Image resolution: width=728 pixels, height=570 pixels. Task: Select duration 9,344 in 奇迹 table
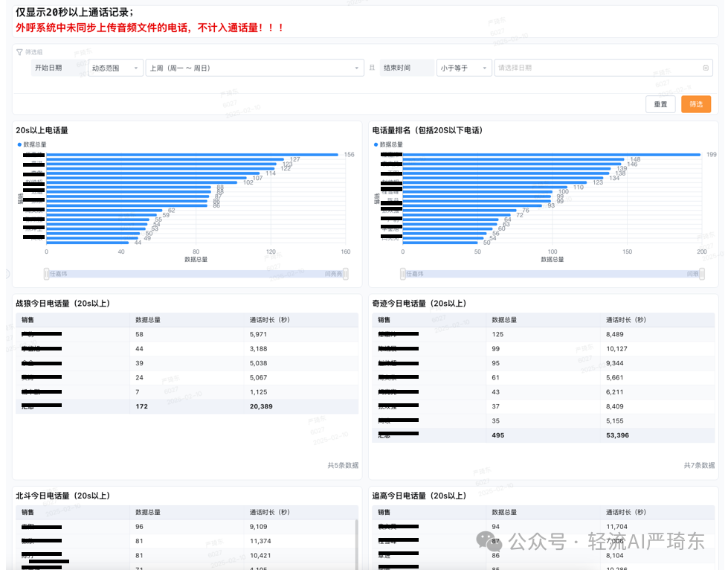pyautogui.click(x=615, y=363)
